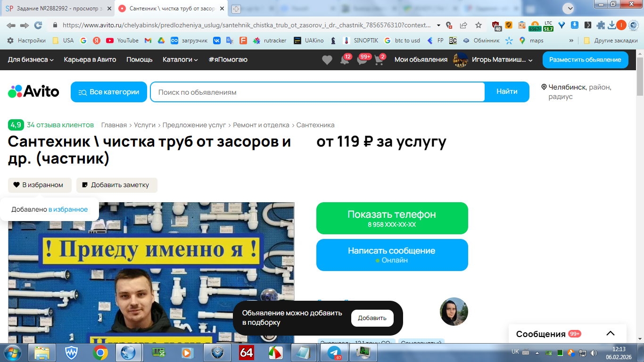Image resolution: width=644 pixels, height=362 pixels.
Task: Open the notifications bell with badge 12
Action: point(345,60)
